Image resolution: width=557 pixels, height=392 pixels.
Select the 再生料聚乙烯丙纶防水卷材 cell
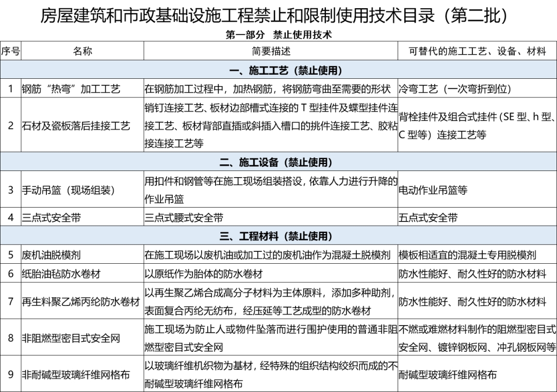[x=80, y=302]
